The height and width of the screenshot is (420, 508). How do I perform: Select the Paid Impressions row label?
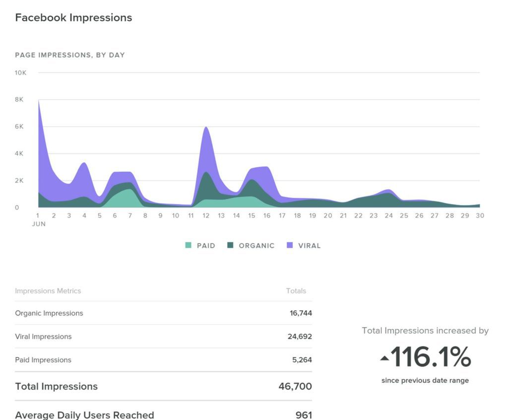point(43,359)
